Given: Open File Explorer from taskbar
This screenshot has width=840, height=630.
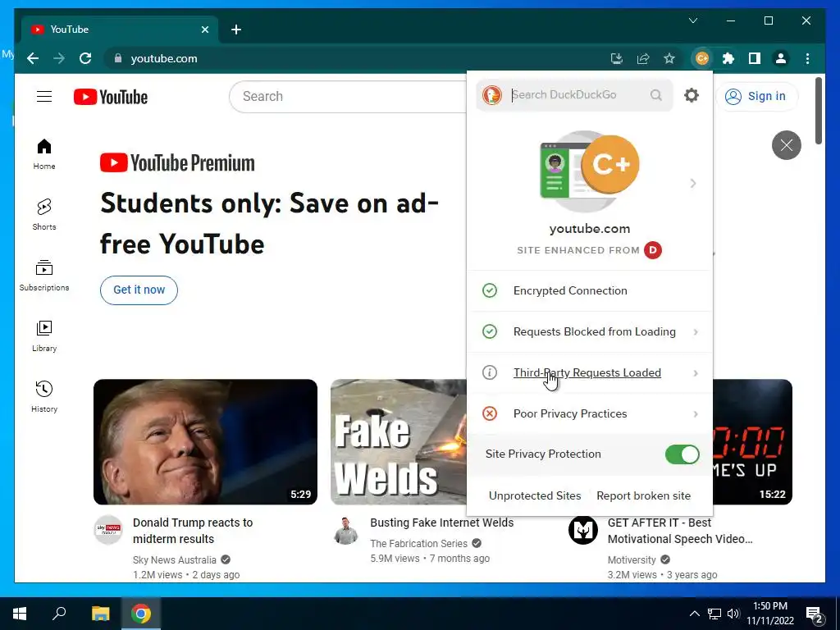Looking at the screenshot, I should click(100, 614).
